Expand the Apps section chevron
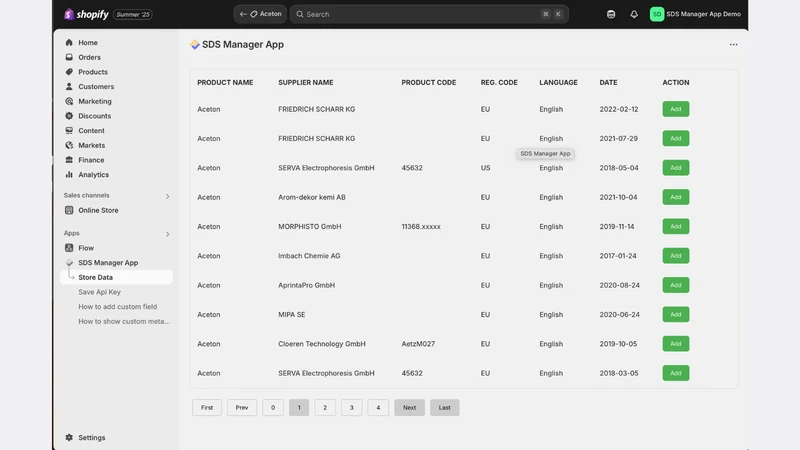 (x=167, y=234)
